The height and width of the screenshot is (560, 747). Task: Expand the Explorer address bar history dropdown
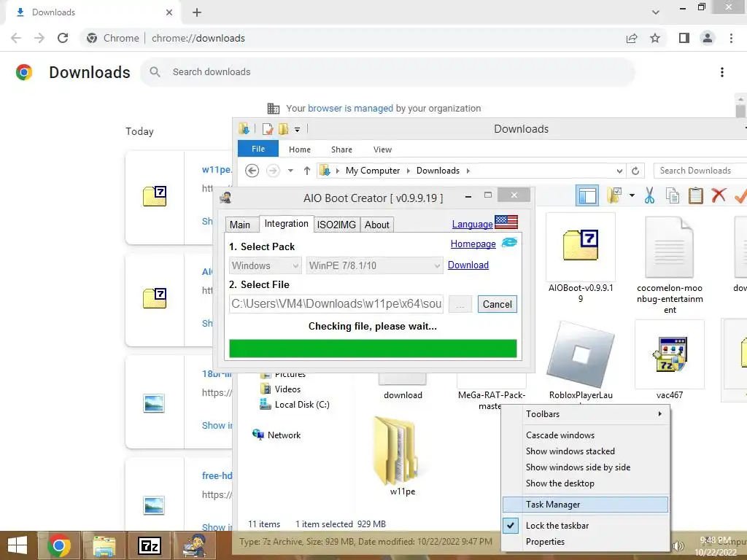(x=619, y=171)
